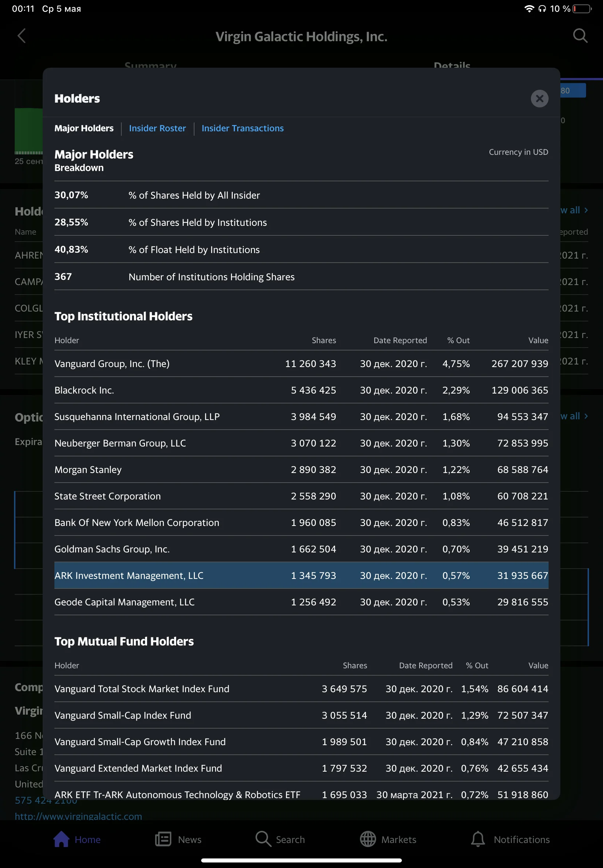Screen dimensions: 603x868
Task: Close the Holders dialog
Action: [539, 99]
